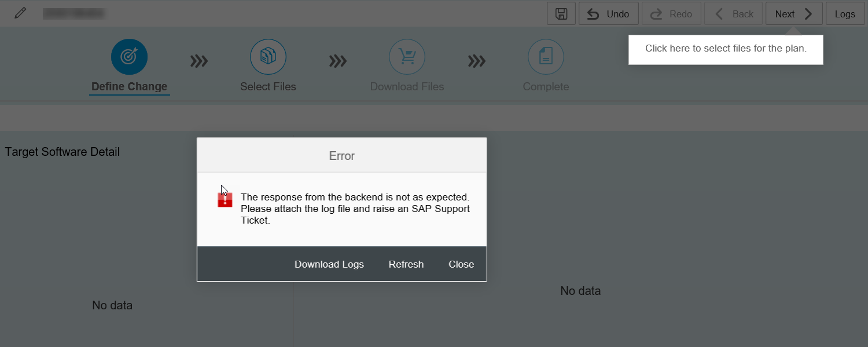Select the Select Files step icon
The width and height of the screenshot is (868, 347).
click(268, 57)
